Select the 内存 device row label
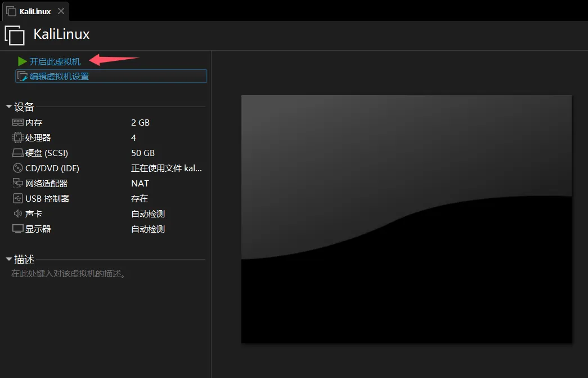 tap(34, 123)
